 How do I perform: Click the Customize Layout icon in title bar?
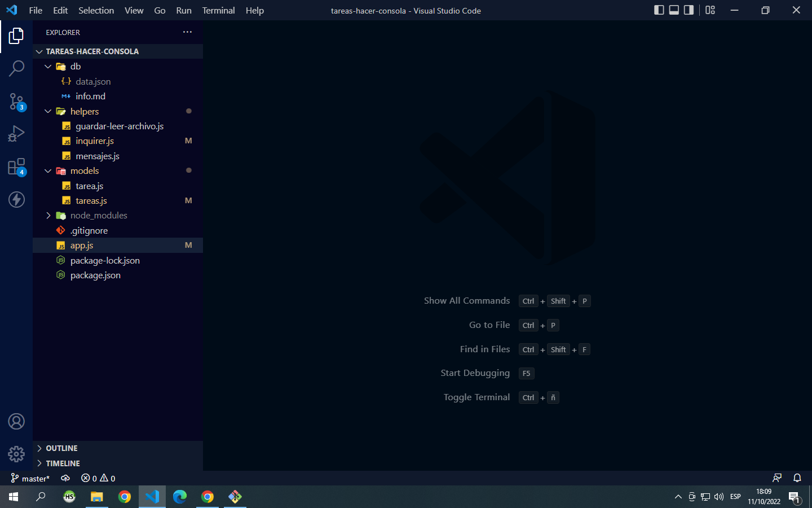click(710, 10)
